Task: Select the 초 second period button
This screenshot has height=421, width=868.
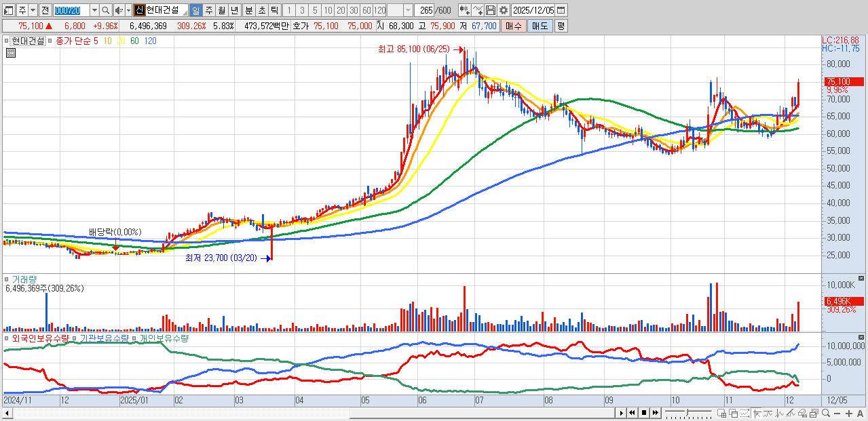Action: (261, 10)
